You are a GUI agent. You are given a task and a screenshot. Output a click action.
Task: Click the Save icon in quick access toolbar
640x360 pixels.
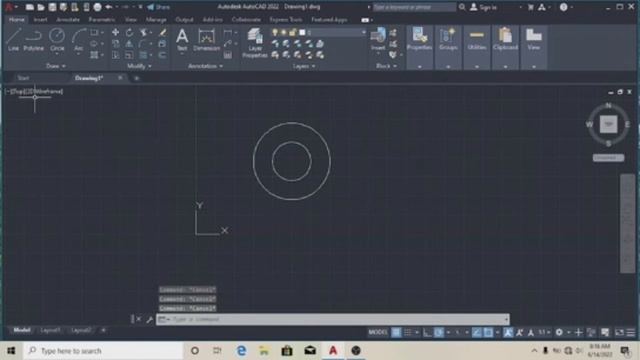pos(52,7)
